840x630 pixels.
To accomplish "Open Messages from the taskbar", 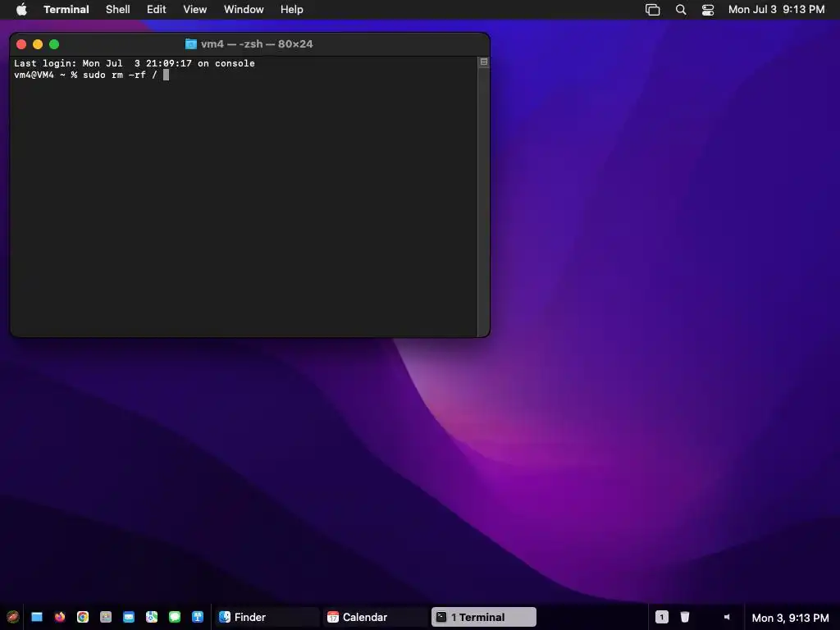I will 175,617.
